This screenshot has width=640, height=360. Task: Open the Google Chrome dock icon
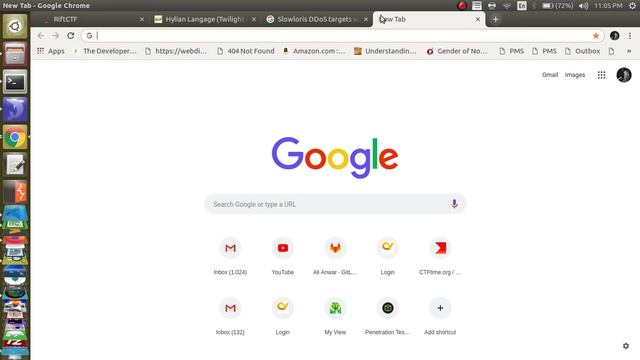[x=15, y=137]
